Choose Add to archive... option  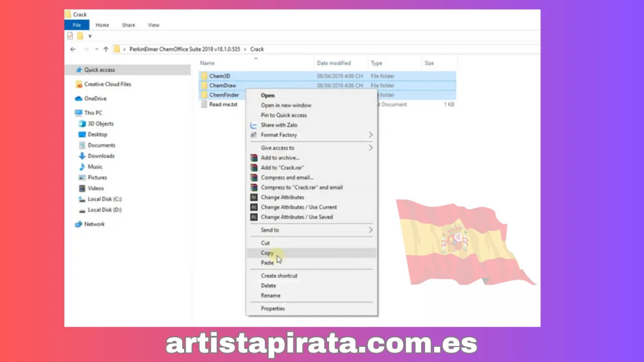pos(280,158)
